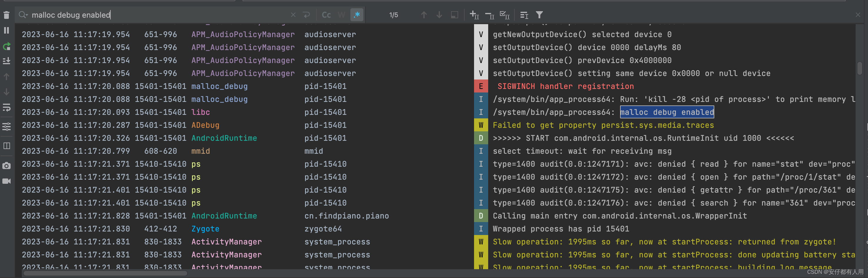Click 'zygote64' process name

click(323, 229)
